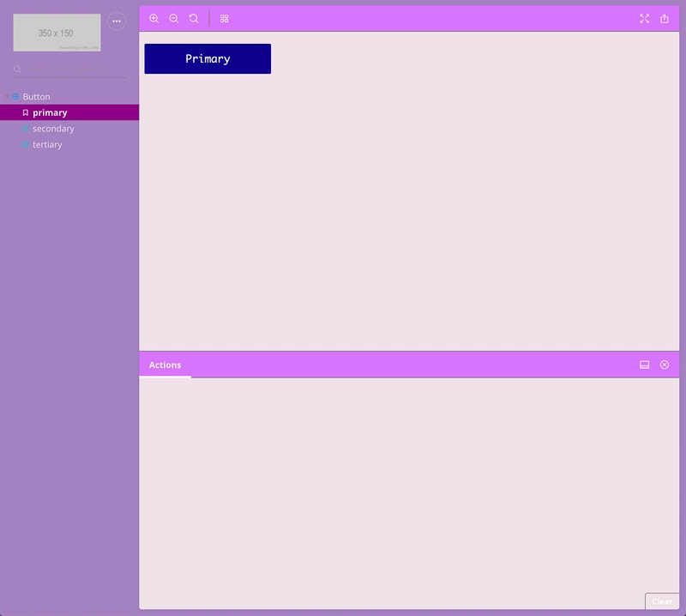This screenshot has width=686, height=616.
Task: Clear the actions log
Action: click(662, 601)
